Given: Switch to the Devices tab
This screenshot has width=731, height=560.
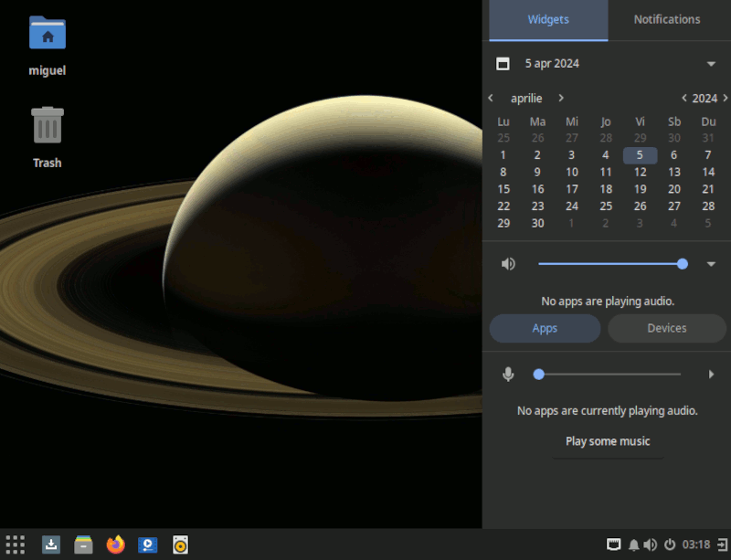Looking at the screenshot, I should tap(666, 328).
